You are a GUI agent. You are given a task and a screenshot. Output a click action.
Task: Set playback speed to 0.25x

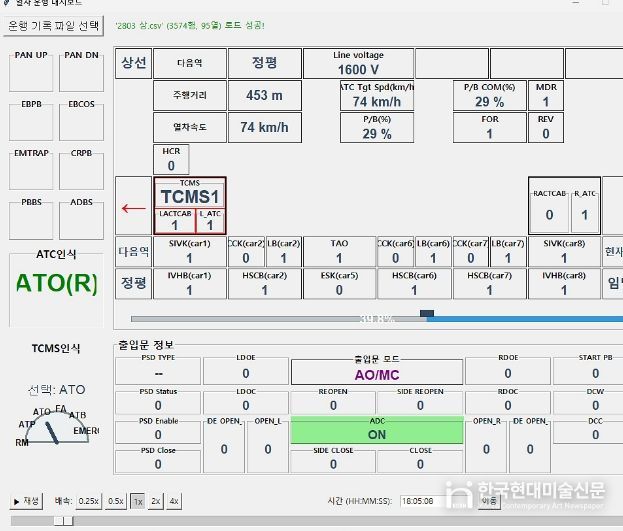click(x=89, y=501)
